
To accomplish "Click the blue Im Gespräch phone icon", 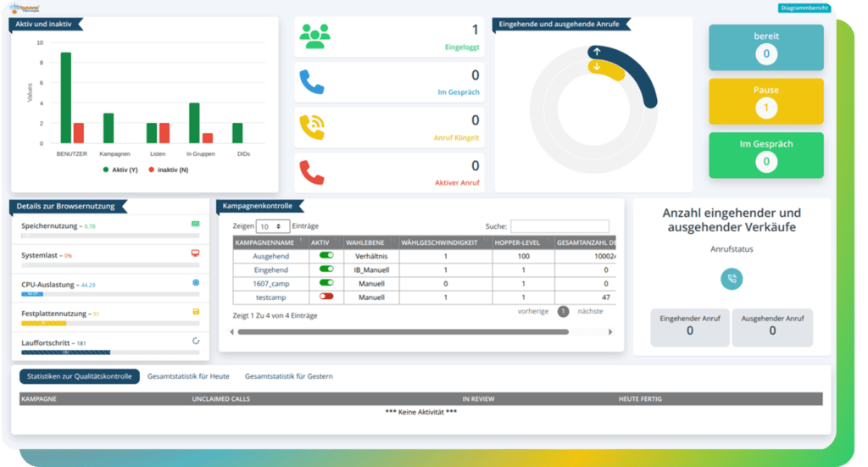I will (312, 82).
